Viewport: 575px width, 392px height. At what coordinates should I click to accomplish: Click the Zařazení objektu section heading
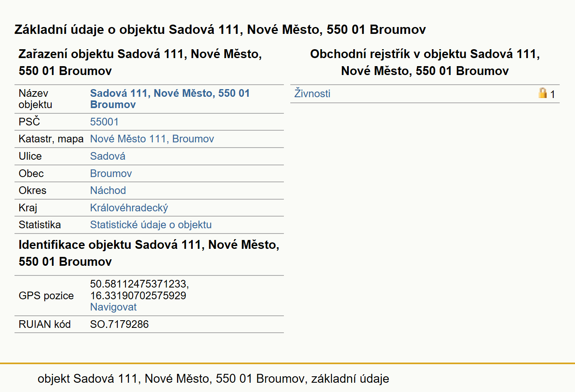140,62
